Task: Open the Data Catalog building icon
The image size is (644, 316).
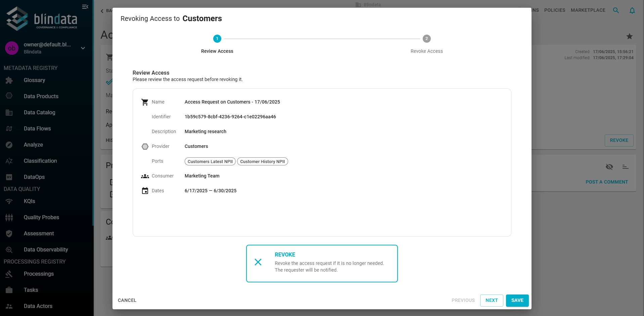Action: [x=9, y=113]
